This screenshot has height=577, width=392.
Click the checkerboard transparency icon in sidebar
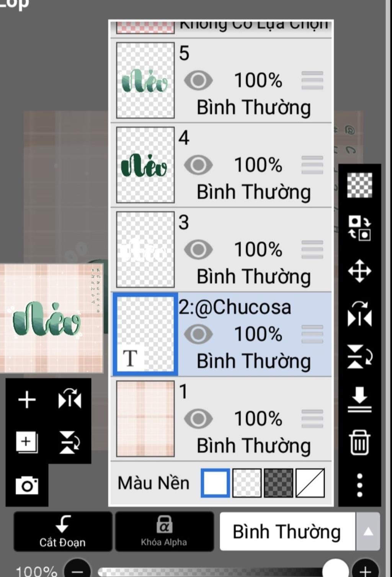359,185
